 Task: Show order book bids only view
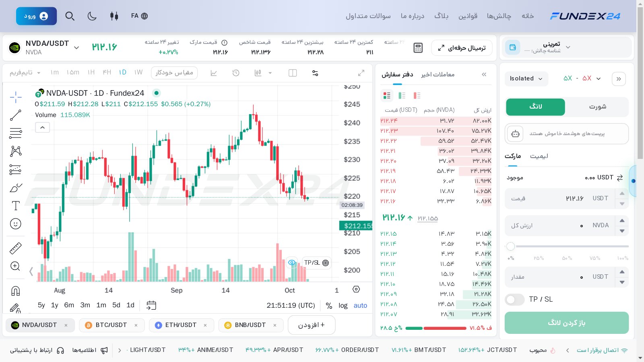(x=402, y=95)
